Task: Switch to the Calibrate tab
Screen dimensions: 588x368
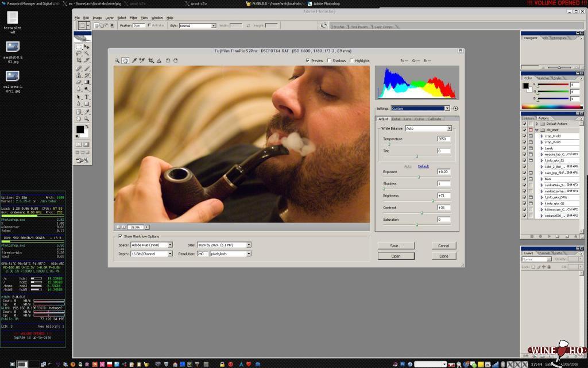Action: pyautogui.click(x=434, y=119)
